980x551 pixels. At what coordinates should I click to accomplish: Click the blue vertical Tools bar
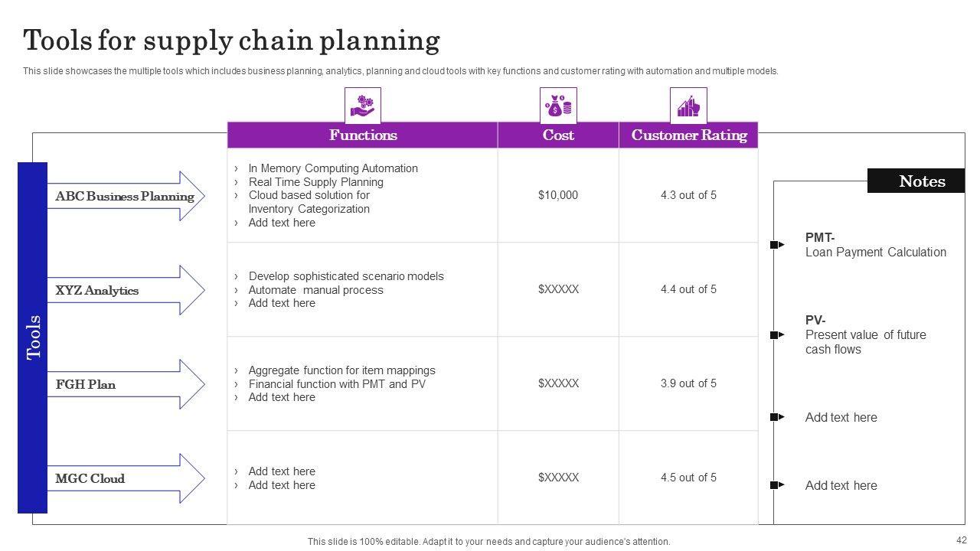pyautogui.click(x=33, y=337)
